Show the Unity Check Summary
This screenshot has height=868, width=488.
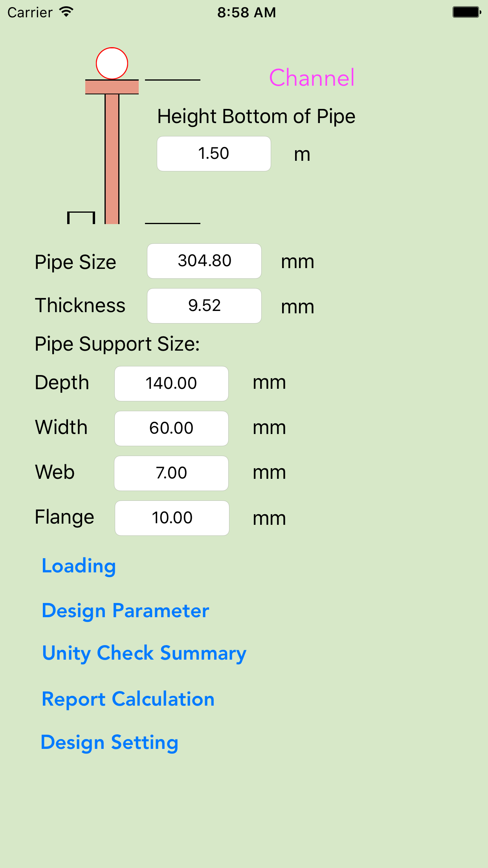click(x=144, y=653)
